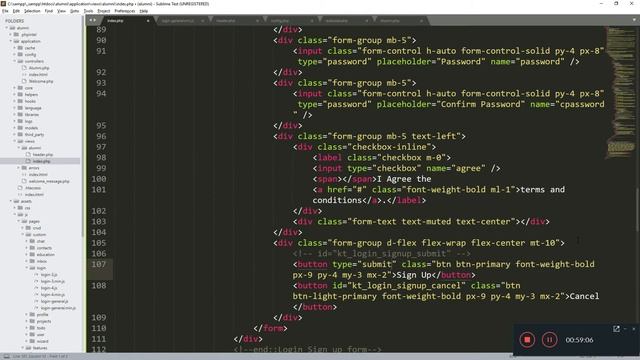
Task: Open the Project menu
Action: pyautogui.click(x=104, y=11)
